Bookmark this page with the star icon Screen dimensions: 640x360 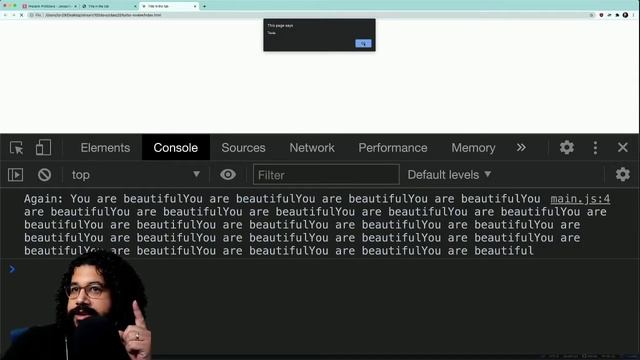591,15
